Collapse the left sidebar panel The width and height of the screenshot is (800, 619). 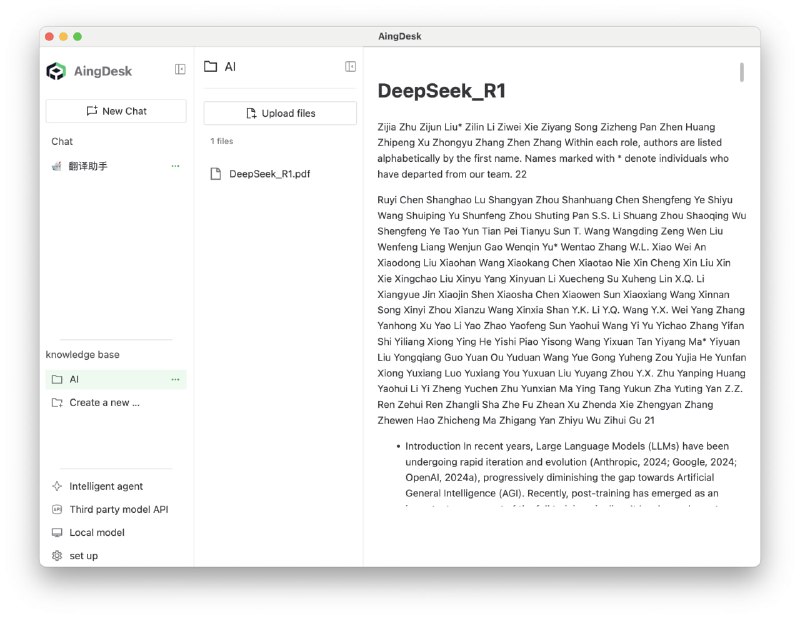click(x=180, y=69)
